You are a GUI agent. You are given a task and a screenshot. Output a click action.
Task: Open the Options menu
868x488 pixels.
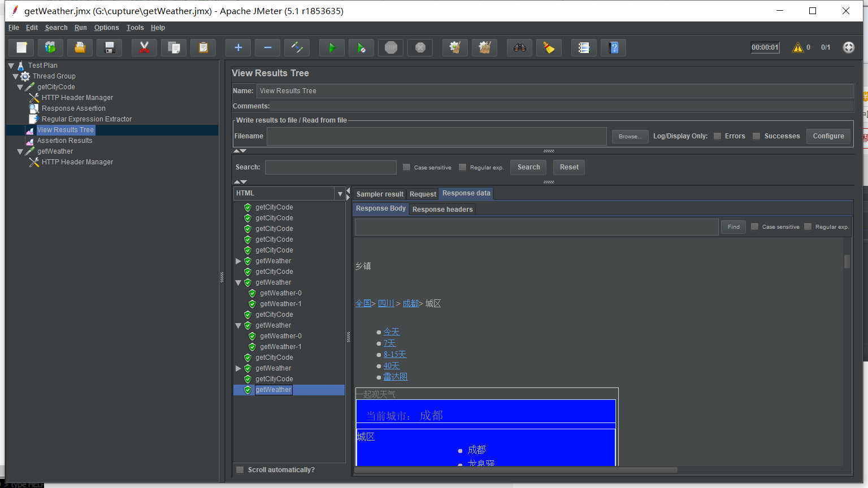106,28
